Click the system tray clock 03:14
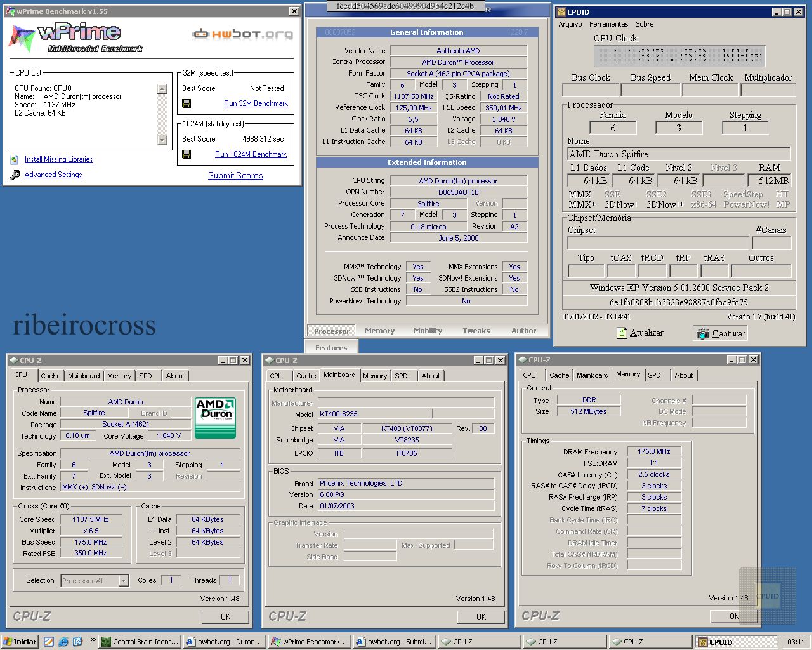This screenshot has height=650, width=812. click(x=796, y=642)
